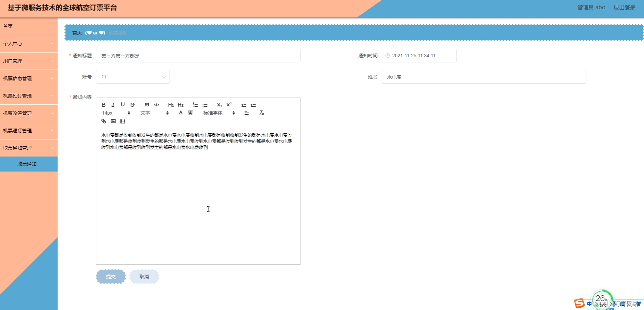
Task: Insert an image into the notice content
Action: tap(113, 121)
